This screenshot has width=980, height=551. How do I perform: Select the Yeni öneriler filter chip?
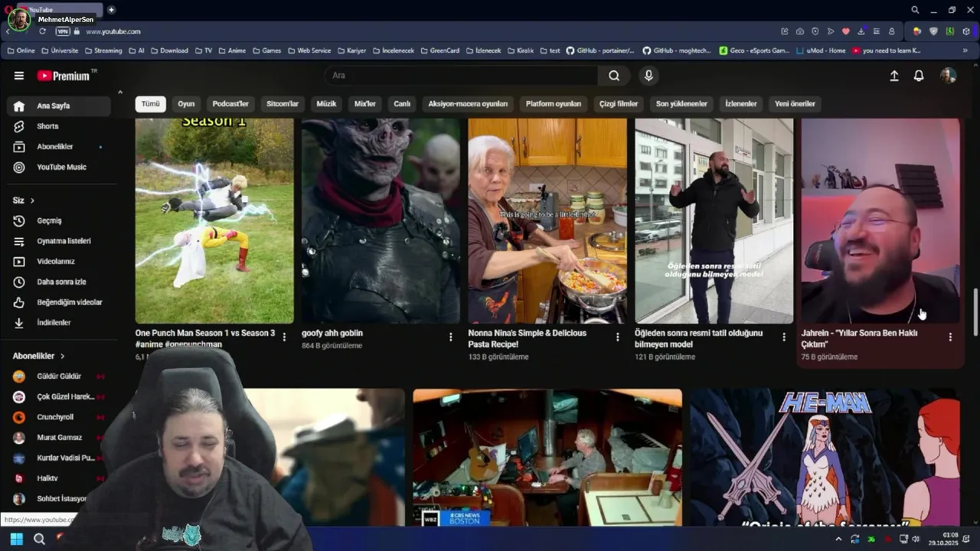795,104
